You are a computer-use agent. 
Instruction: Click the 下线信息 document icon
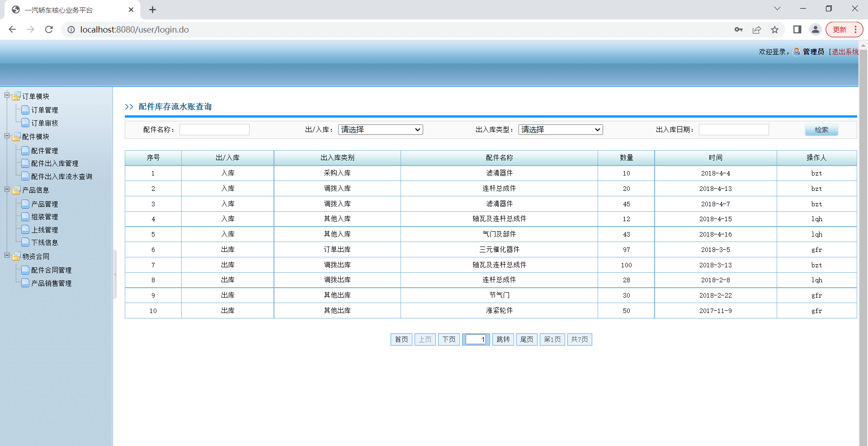(x=25, y=242)
